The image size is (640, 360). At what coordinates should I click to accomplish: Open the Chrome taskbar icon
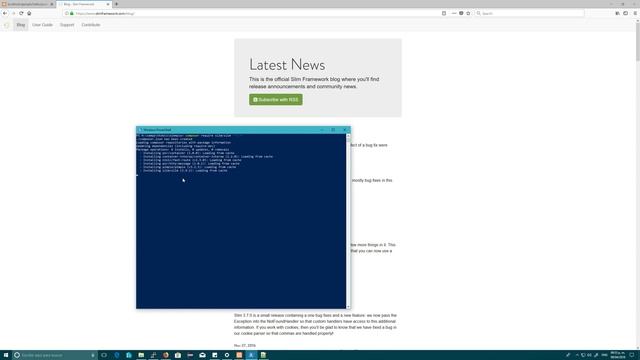(x=227, y=355)
